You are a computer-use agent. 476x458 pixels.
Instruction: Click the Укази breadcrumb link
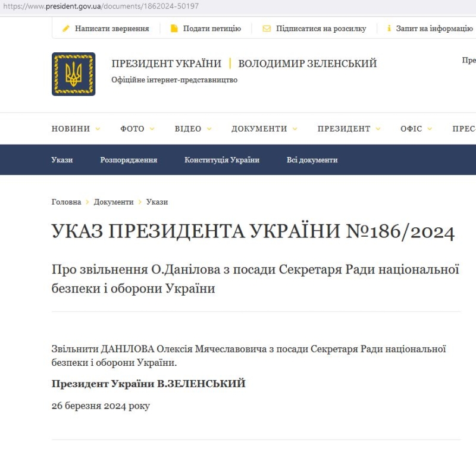[157, 202]
